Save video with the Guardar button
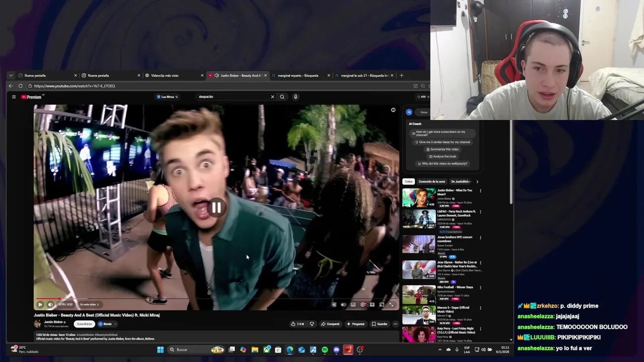 379,324
